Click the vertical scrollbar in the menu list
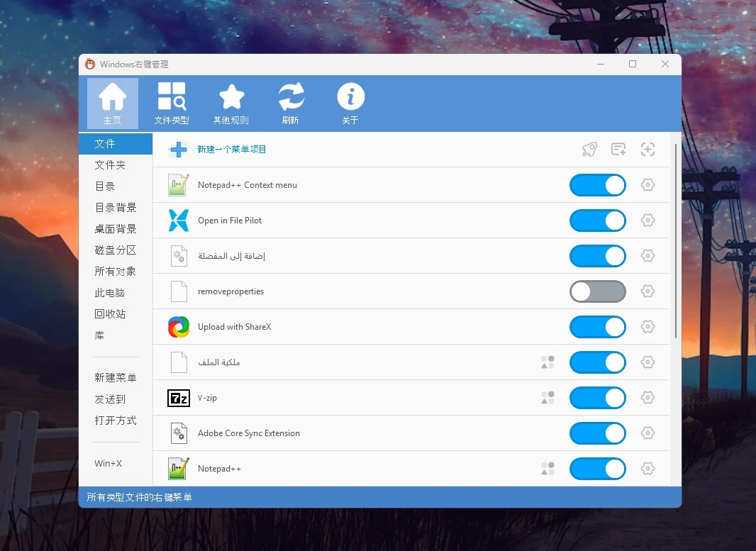Image resolution: width=756 pixels, height=551 pixels. [675, 241]
